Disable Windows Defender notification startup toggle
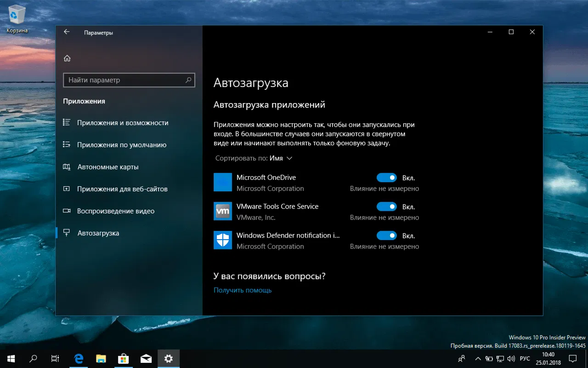 [386, 236]
